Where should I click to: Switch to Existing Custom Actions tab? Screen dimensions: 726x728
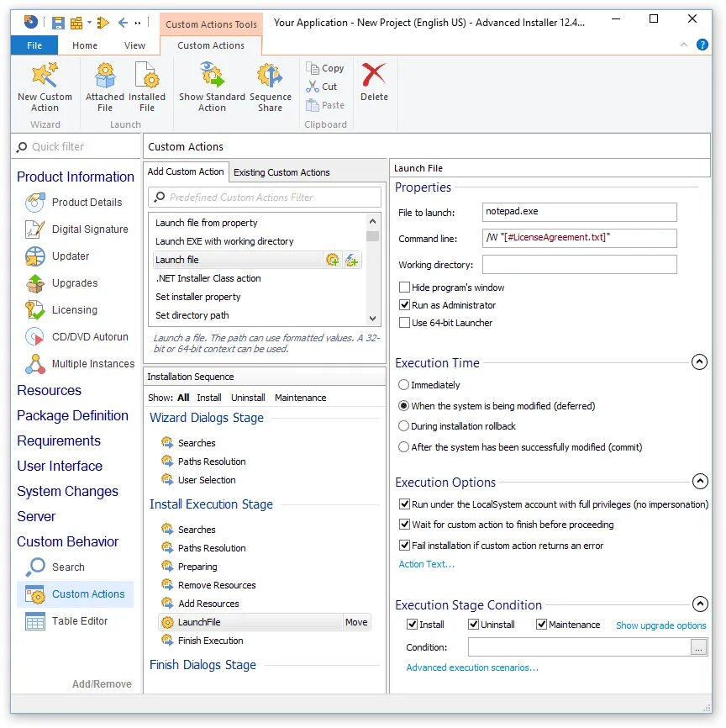[281, 172]
